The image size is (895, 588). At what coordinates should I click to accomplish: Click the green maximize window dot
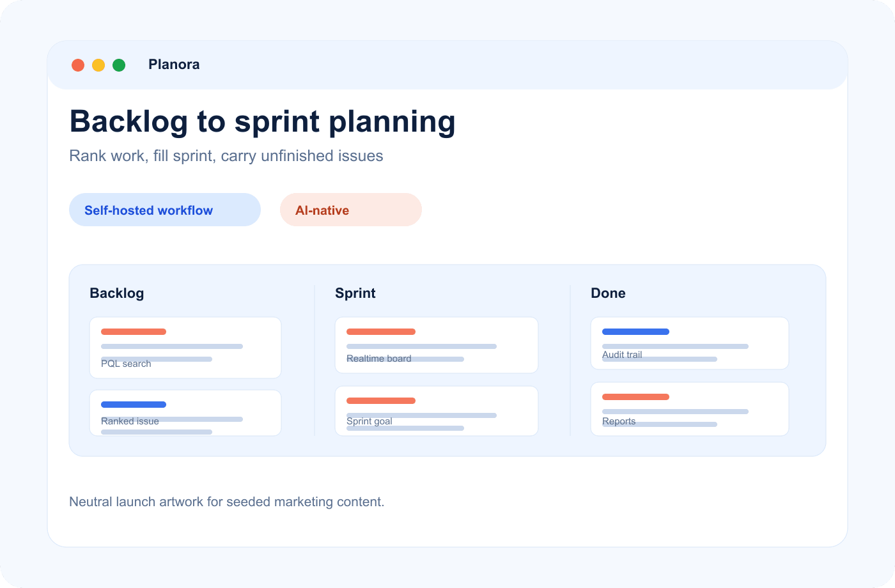[119, 65]
